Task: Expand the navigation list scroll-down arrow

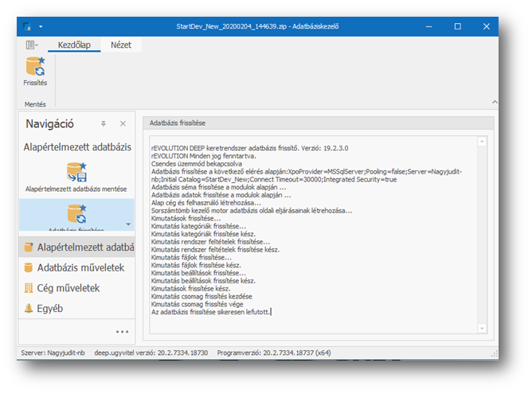Action: (127, 225)
